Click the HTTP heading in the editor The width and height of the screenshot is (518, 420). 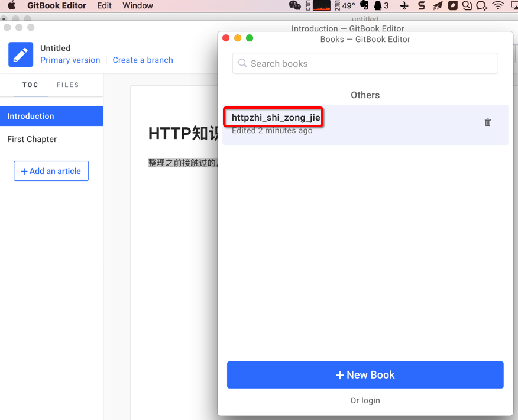tap(183, 134)
